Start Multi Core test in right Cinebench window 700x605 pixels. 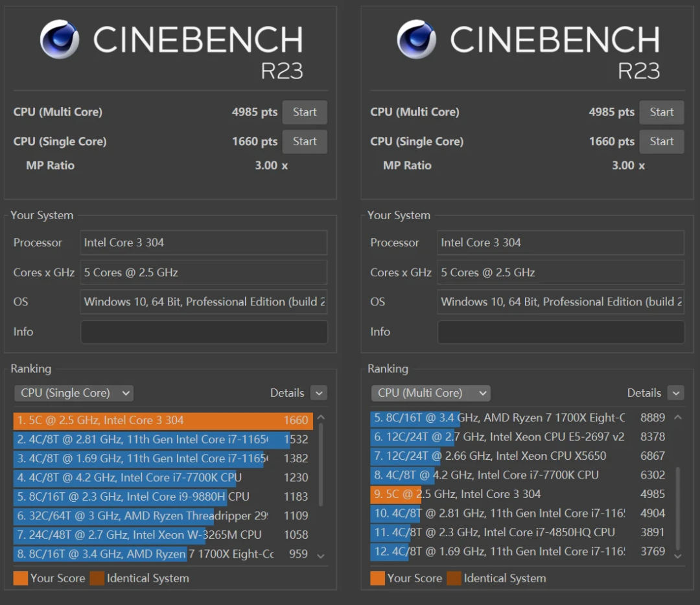[x=662, y=112]
